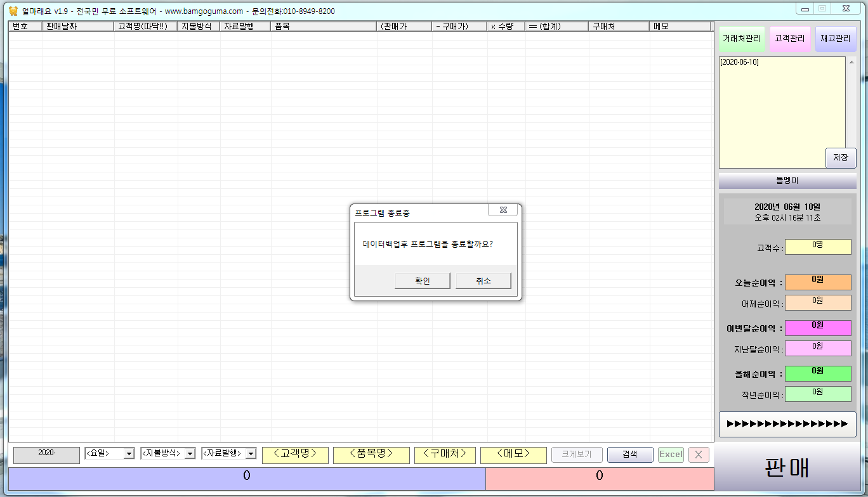The image size is (868, 497).
Task: Export data with the Excel button
Action: coord(671,455)
